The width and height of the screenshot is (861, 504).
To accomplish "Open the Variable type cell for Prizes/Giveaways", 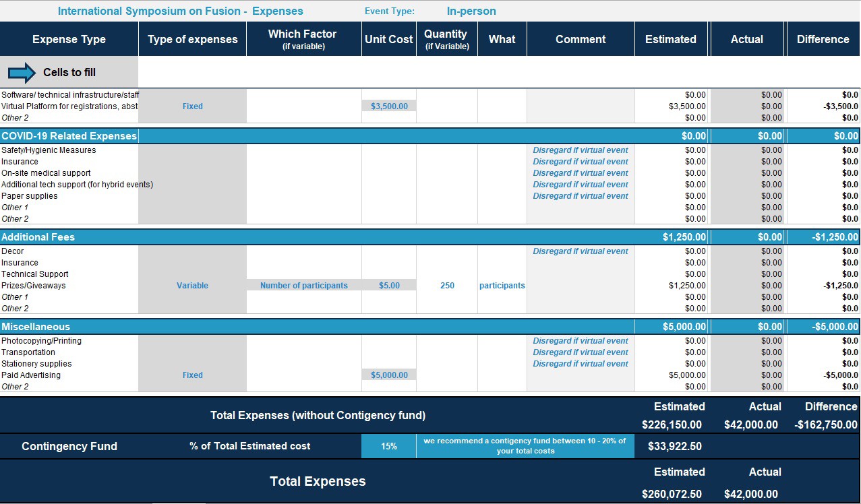I will pyautogui.click(x=192, y=286).
